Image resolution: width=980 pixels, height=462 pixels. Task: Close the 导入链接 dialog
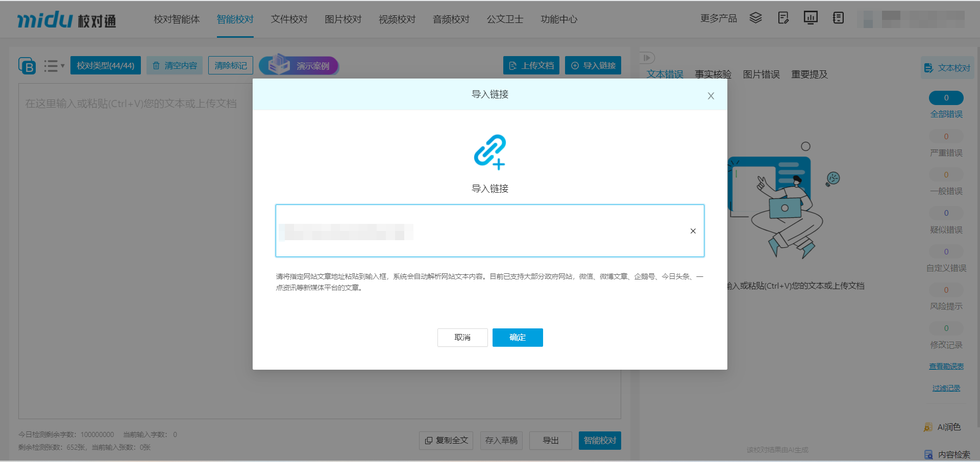710,96
